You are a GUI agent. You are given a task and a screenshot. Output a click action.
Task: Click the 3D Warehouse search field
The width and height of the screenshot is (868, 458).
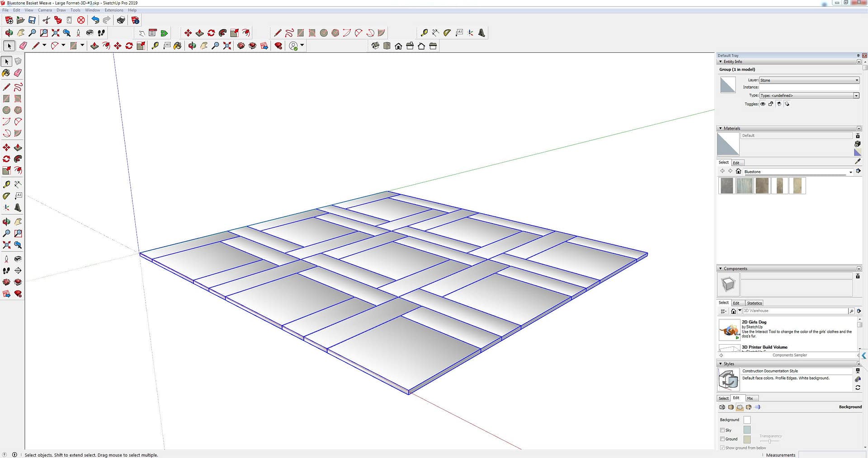795,311
